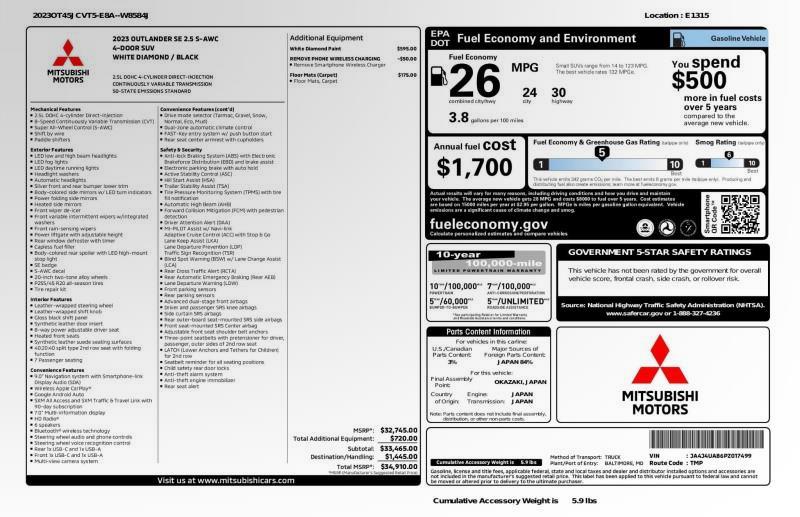Click the gas pump icon beside 26 MPG
Screen dimensions: 800x517
[x=439, y=76]
